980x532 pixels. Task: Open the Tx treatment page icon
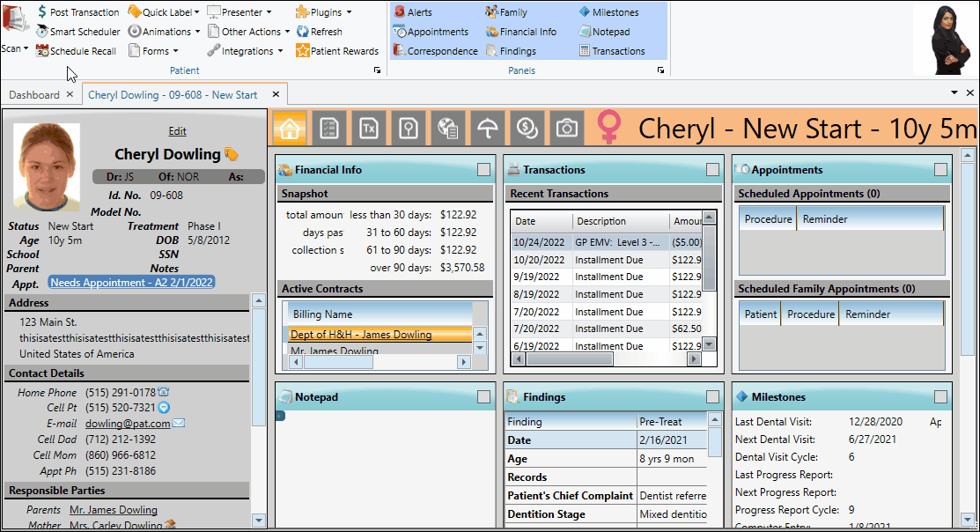pyautogui.click(x=369, y=129)
